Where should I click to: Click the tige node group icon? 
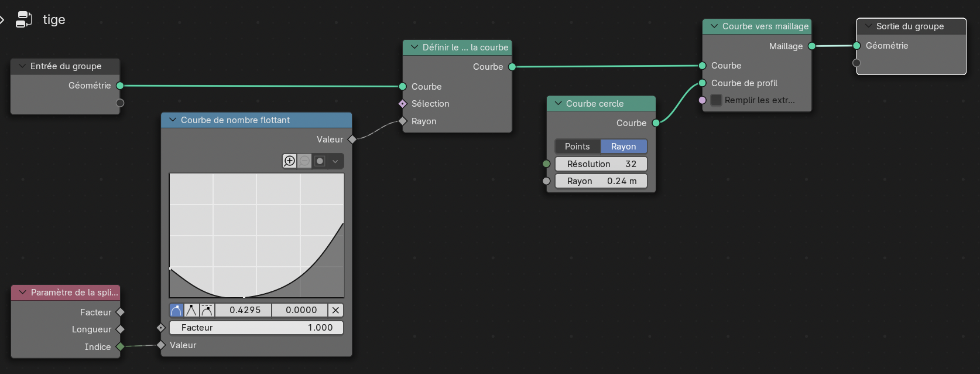point(23,19)
